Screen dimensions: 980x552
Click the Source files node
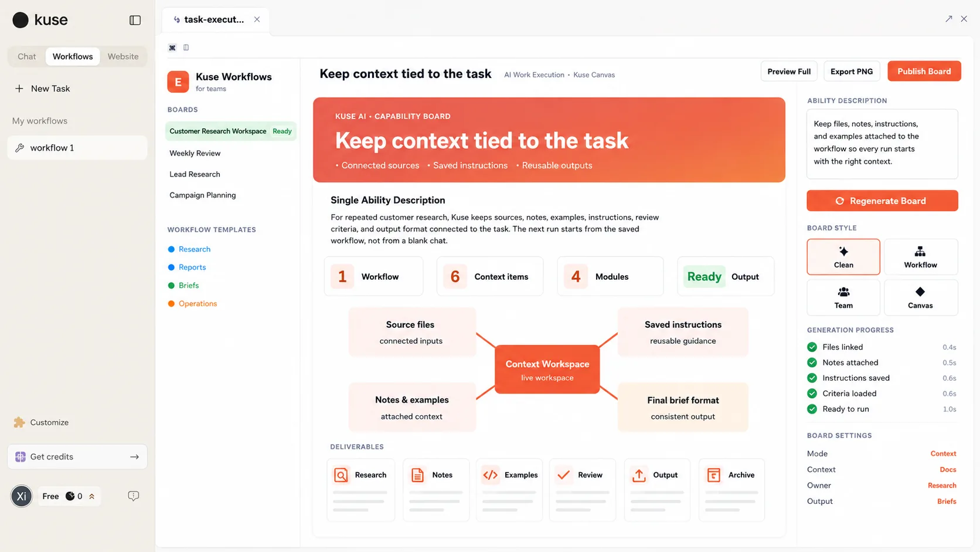pos(412,332)
